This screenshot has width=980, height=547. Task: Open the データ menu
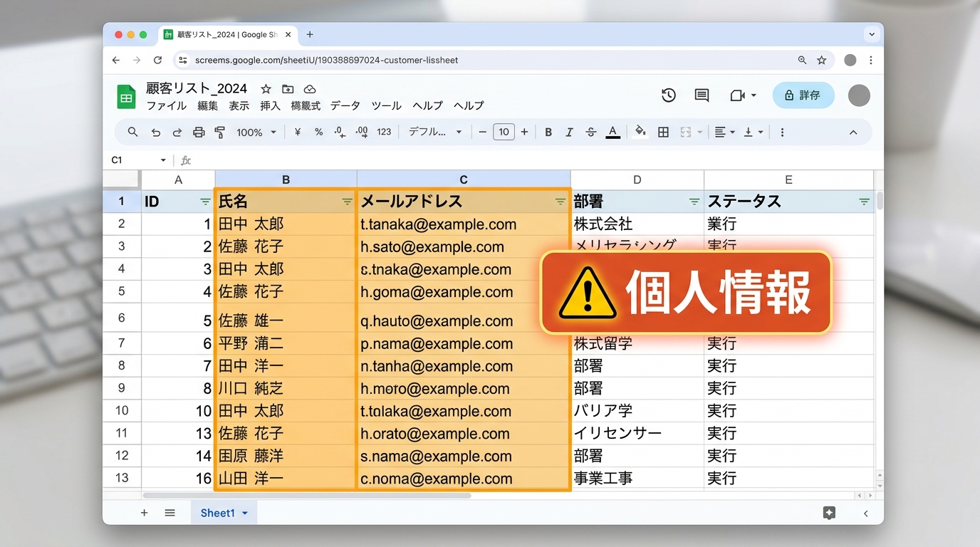click(345, 105)
